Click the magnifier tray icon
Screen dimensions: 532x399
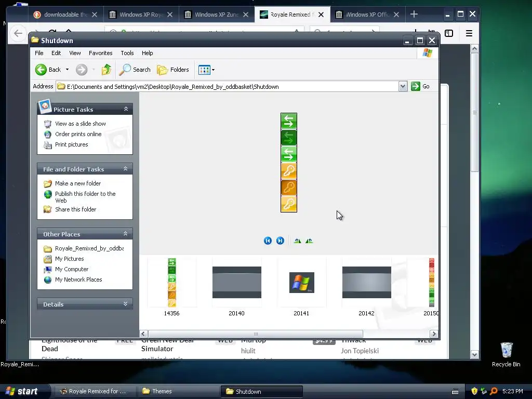(x=494, y=391)
